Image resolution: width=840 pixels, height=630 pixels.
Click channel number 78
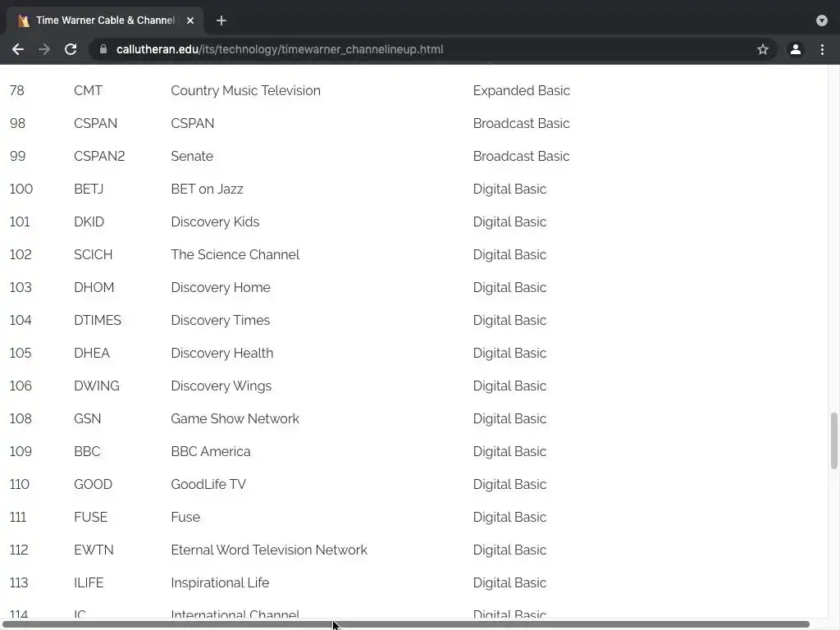tap(17, 90)
